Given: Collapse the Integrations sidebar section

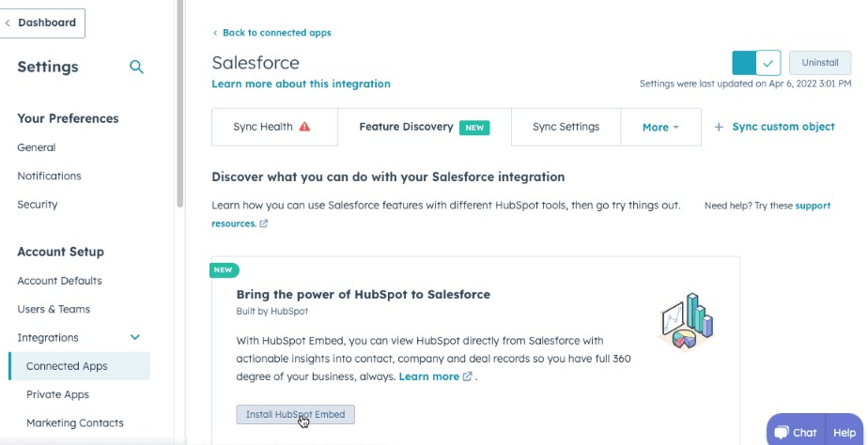Looking at the screenshot, I should 134,337.
